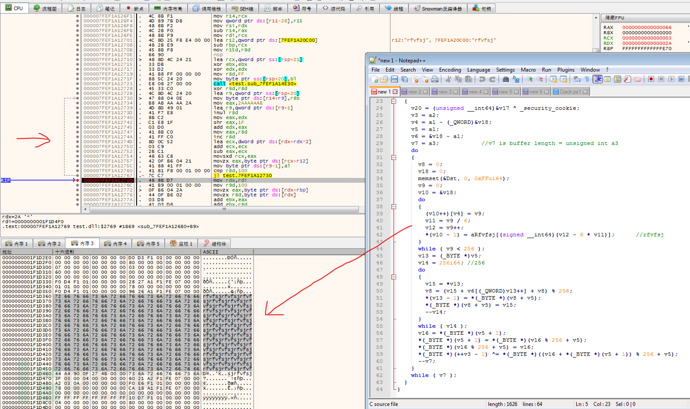Collapse the code fold marker at line 23
The height and width of the screenshot is (409, 690).
(393, 102)
